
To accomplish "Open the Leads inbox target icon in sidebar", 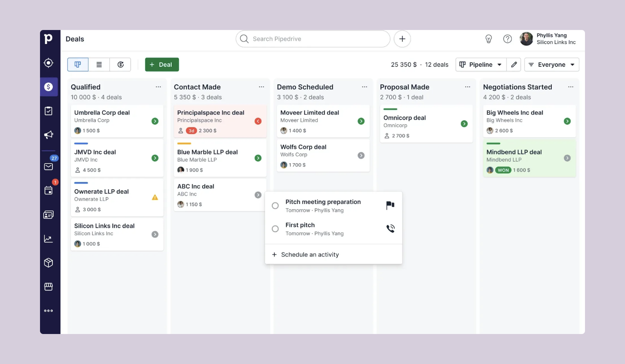I will [48, 63].
